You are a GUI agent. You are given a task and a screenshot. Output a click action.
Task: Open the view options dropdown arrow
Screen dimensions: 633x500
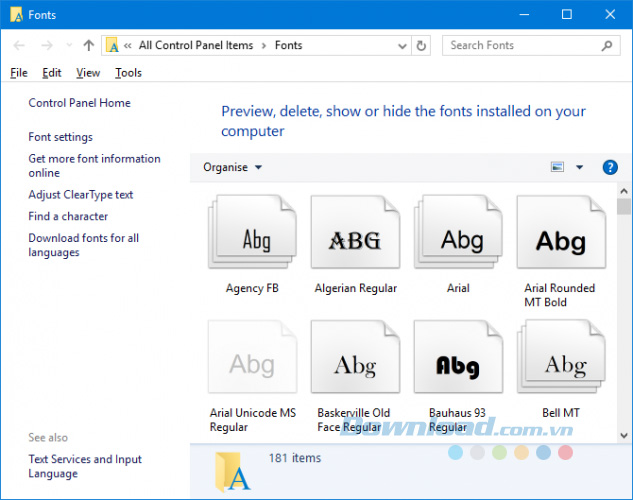(579, 167)
